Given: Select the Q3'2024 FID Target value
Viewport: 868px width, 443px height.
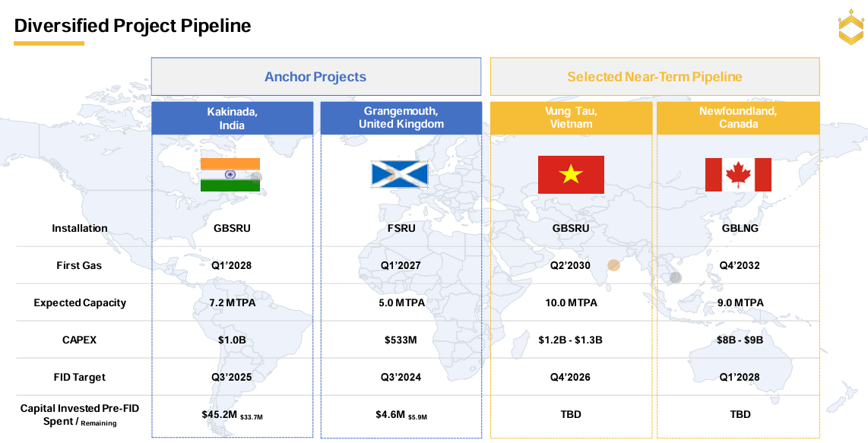Looking at the screenshot, I should [x=401, y=377].
